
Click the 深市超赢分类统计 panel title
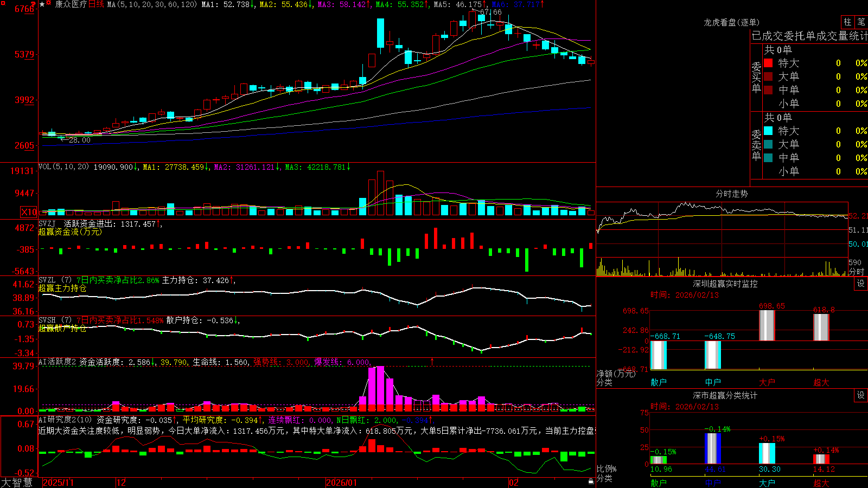[725, 395]
